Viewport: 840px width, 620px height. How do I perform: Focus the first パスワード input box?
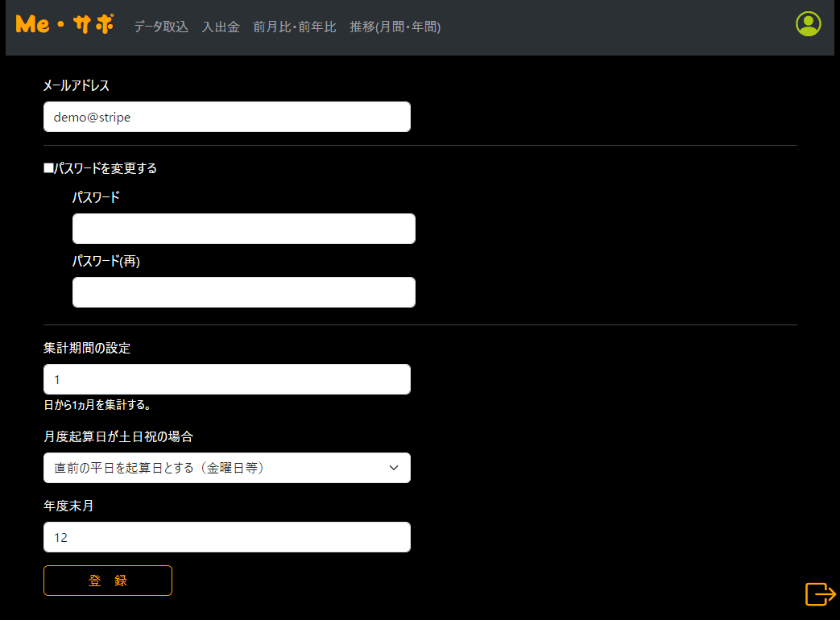click(x=243, y=229)
